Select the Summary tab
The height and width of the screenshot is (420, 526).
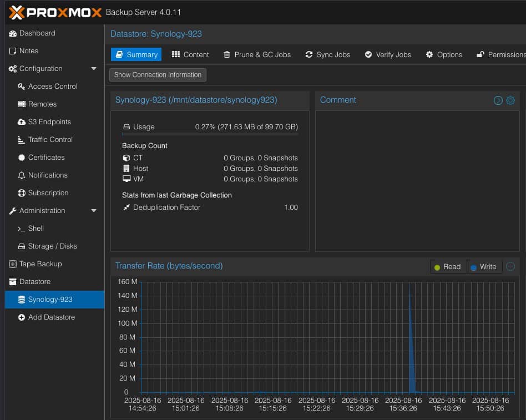[136, 55]
